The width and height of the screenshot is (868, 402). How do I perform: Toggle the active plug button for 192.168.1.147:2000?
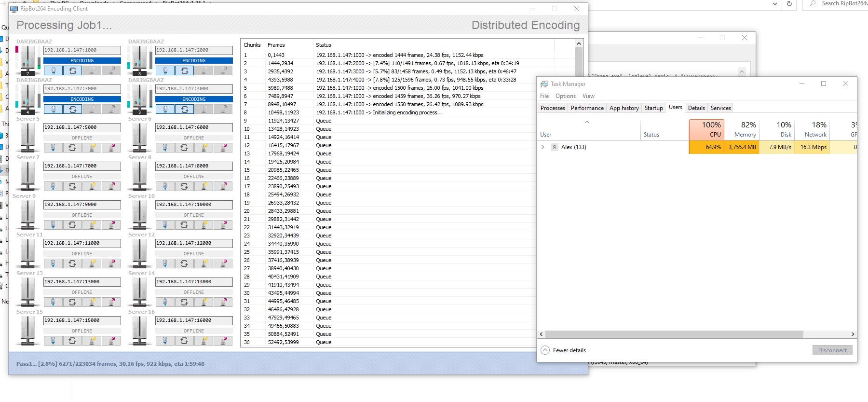[x=165, y=70]
